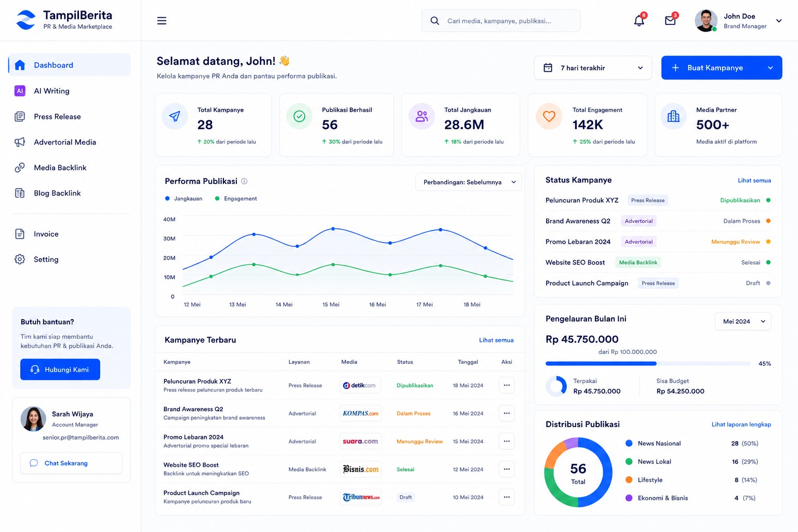Viewport: 798px width, 532px height.
Task: Click the Total Kampanye paper plane icon
Action: [x=175, y=116]
